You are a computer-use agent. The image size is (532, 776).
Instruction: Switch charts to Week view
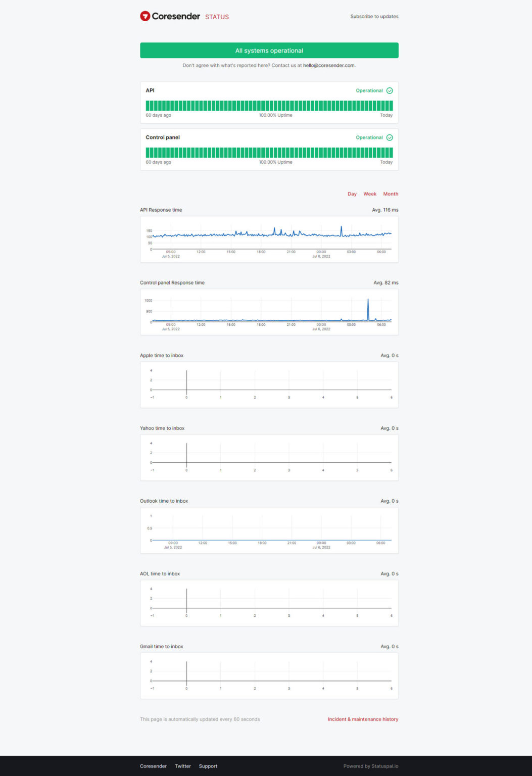point(370,194)
